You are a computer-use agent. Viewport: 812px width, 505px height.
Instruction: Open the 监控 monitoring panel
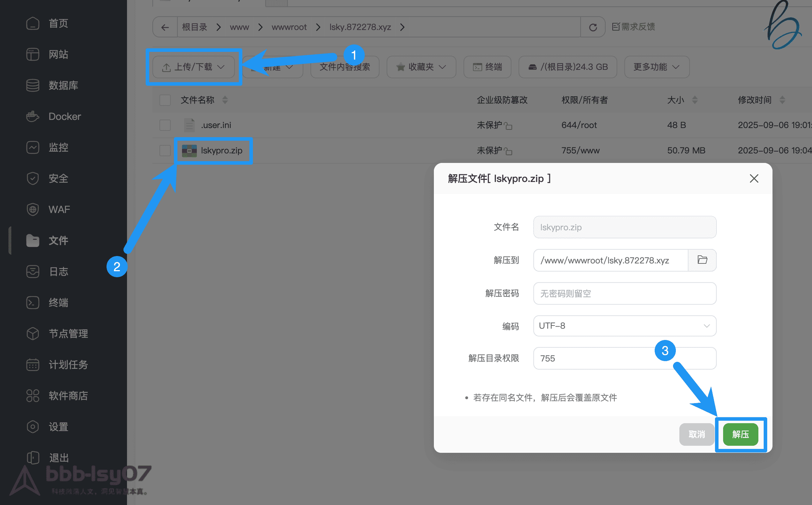tap(58, 147)
